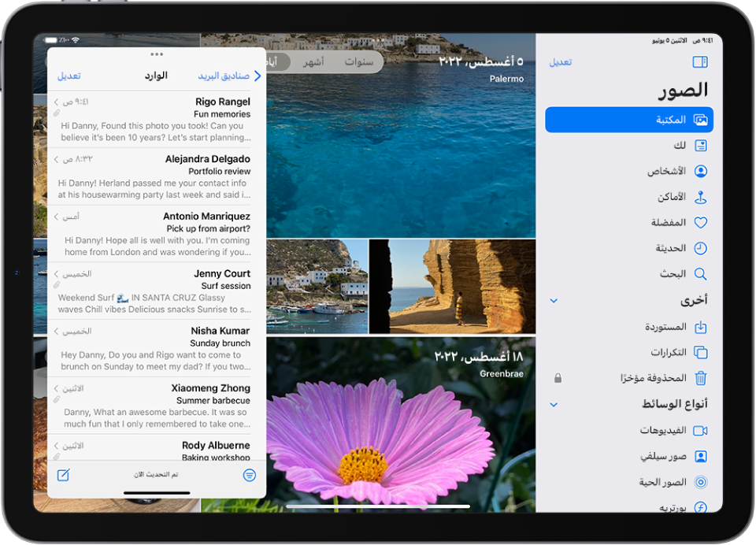Select the Favorites heart icon
Viewport: 756px width, 545px height.
click(700, 223)
